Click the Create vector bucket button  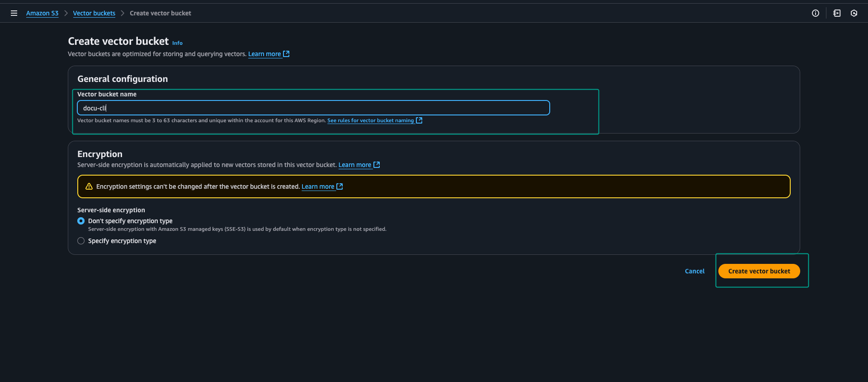point(759,271)
